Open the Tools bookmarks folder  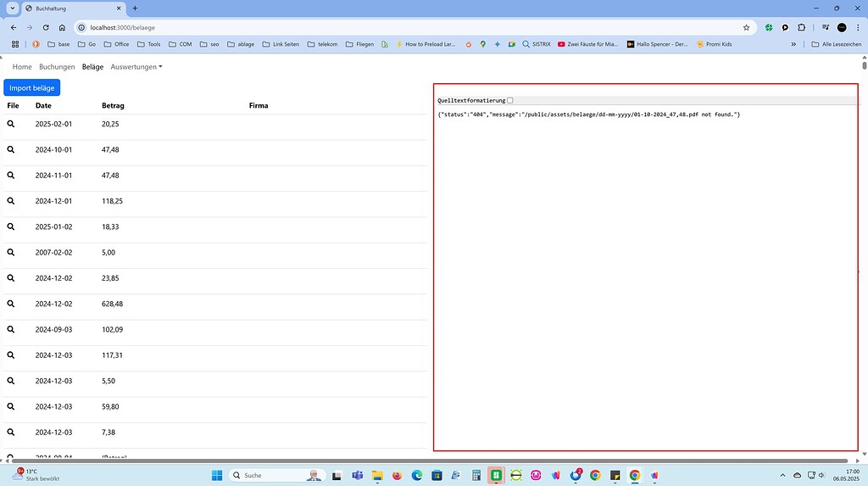tap(148, 44)
